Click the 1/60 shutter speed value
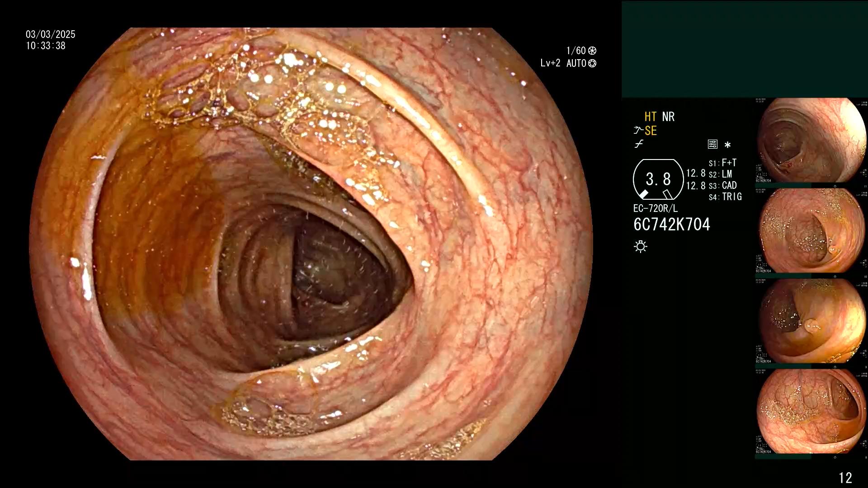This screenshot has width=868, height=488. coord(576,51)
